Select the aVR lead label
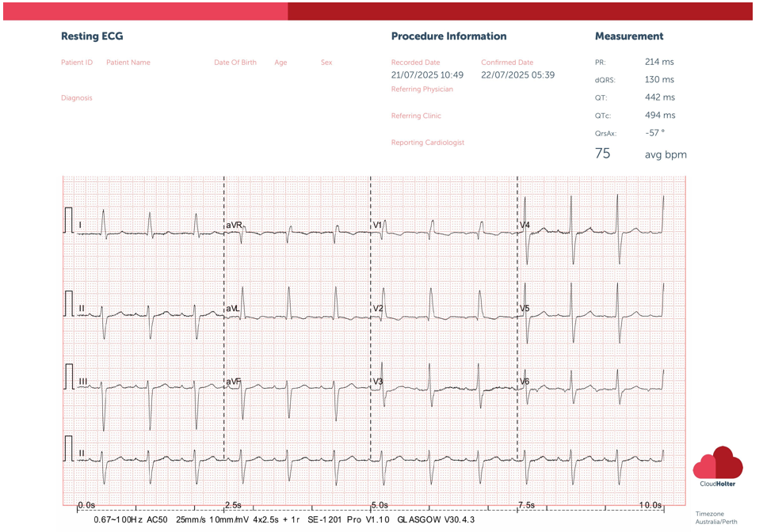This screenshot has height=532, width=763. coord(234,226)
